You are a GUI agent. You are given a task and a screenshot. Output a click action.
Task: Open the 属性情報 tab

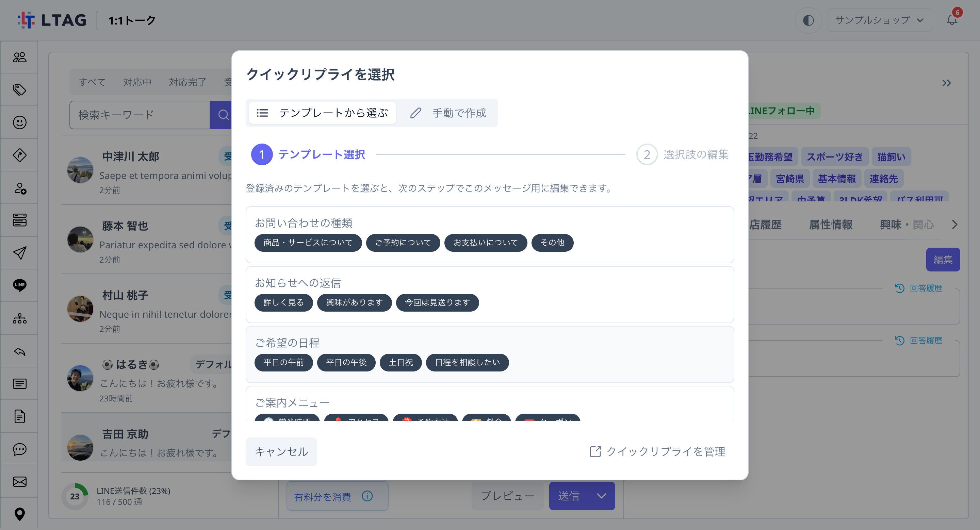831,225
